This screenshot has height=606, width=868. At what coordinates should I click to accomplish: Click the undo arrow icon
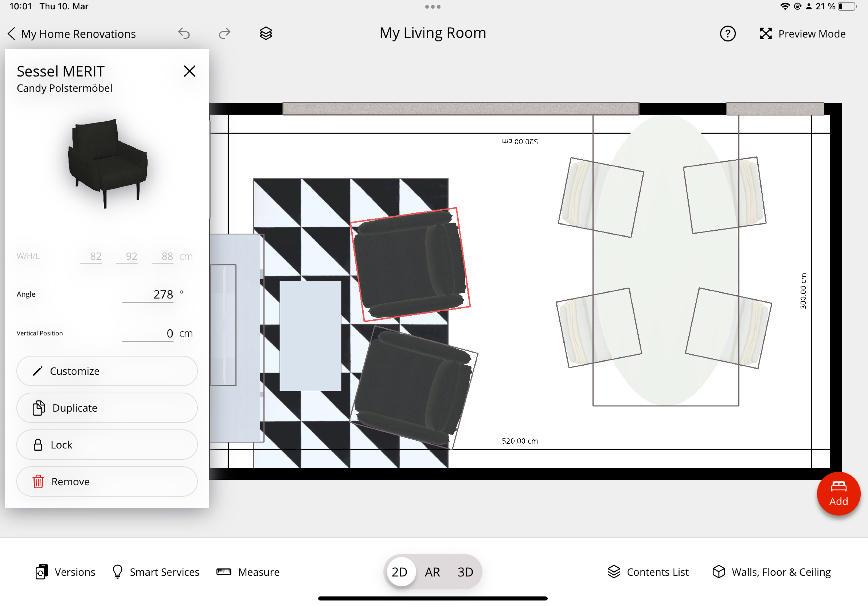coord(184,34)
